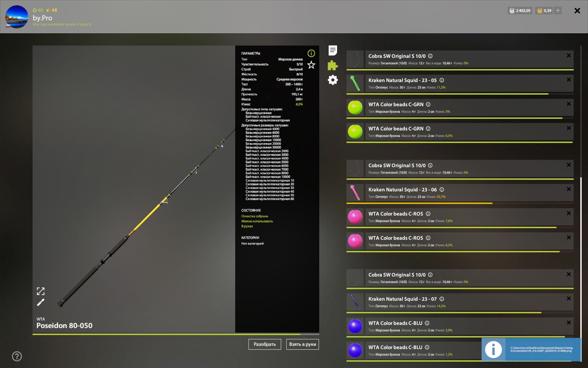Show info for first WTA Color beads C-GRN

tap(428, 104)
